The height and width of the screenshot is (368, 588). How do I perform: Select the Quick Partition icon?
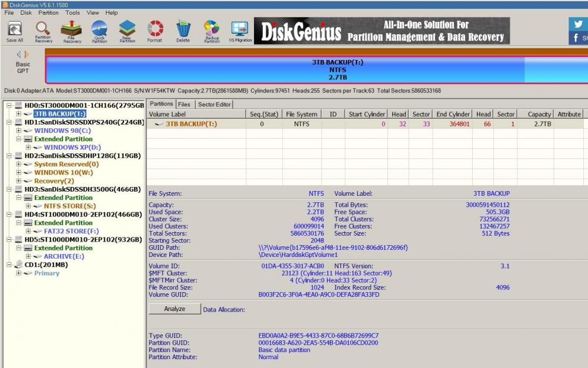click(x=99, y=32)
